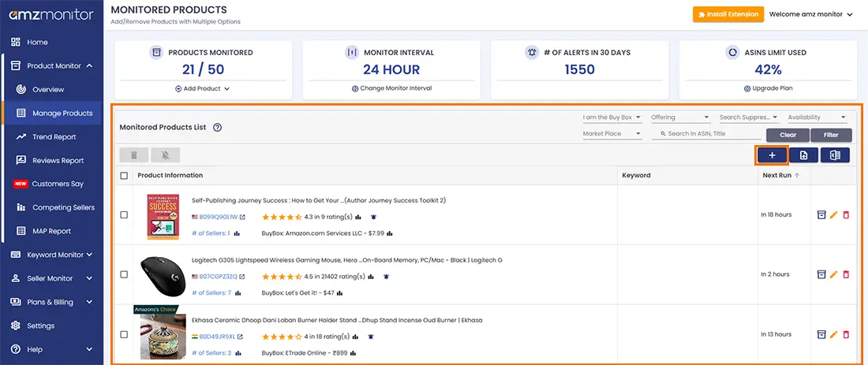Archive the Self-Publishing Journey Success product
The height and width of the screenshot is (365, 868).
(821, 214)
